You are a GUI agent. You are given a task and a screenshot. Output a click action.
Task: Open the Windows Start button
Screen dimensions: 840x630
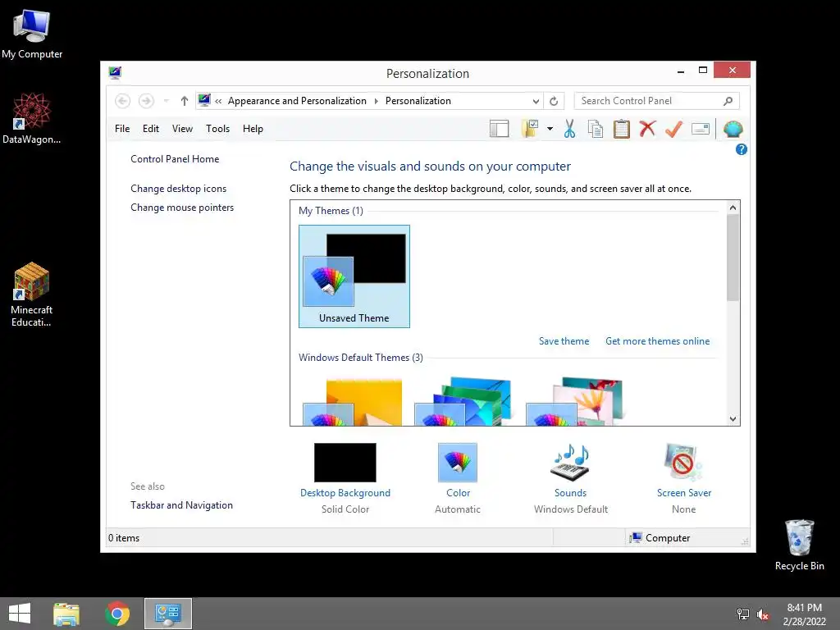click(x=20, y=614)
